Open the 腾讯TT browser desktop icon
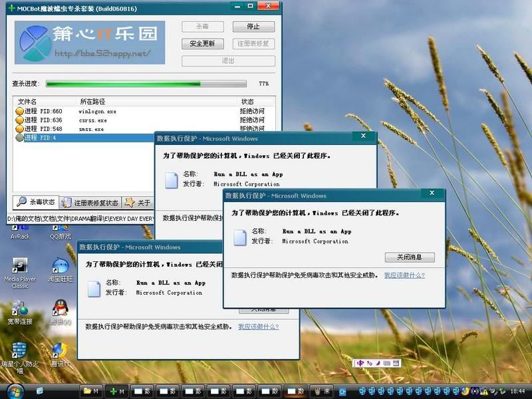 tap(61, 351)
